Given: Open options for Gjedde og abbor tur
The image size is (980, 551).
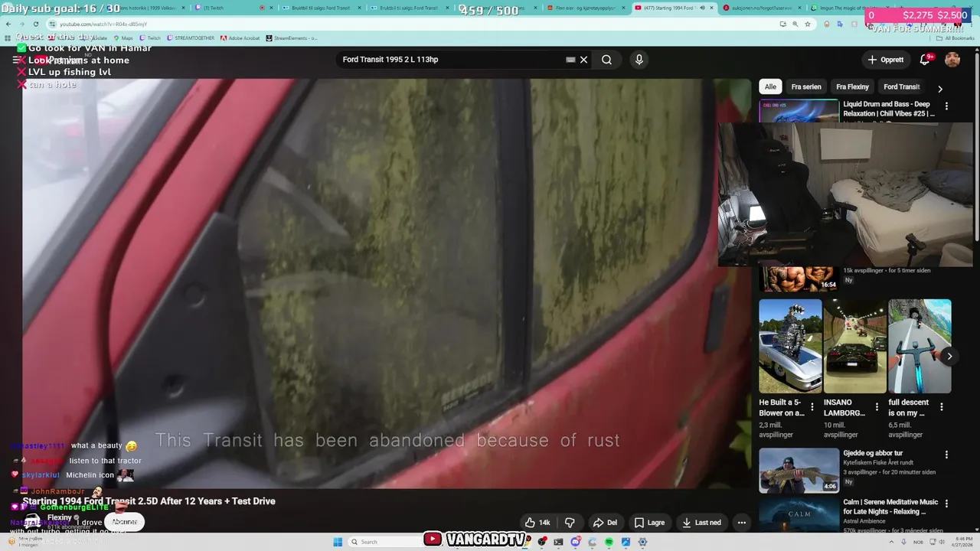Looking at the screenshot, I should pos(946,455).
